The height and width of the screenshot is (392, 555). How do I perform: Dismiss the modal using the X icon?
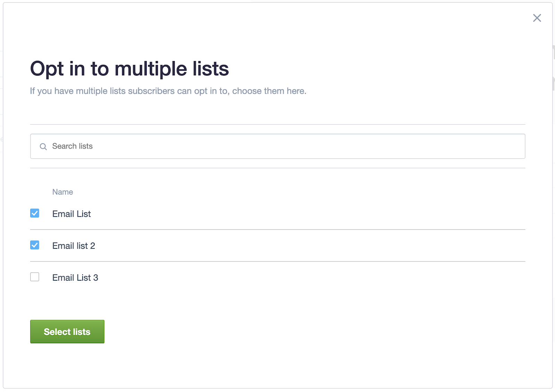click(537, 18)
